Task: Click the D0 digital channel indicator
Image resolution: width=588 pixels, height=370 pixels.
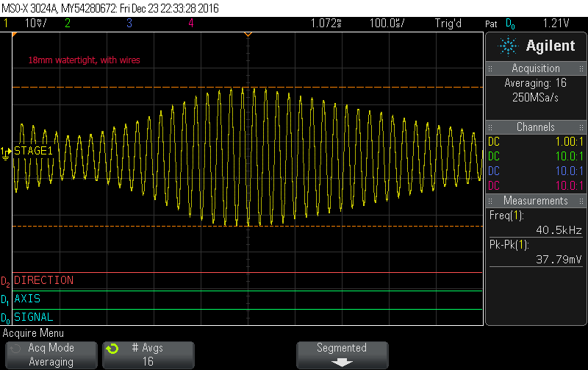Action: click(x=6, y=318)
